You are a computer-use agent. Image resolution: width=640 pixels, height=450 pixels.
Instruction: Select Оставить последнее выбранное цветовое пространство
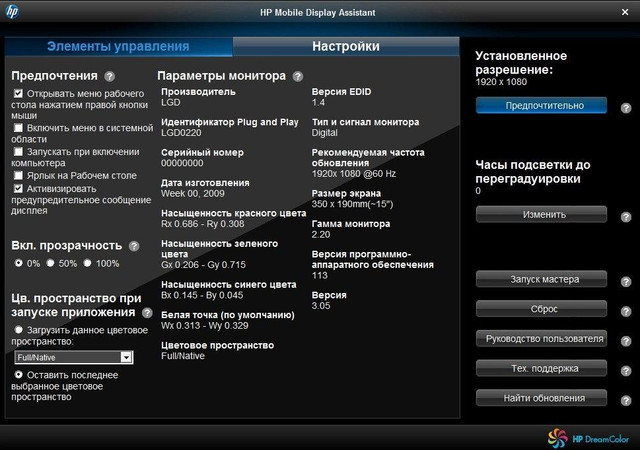(x=18, y=374)
